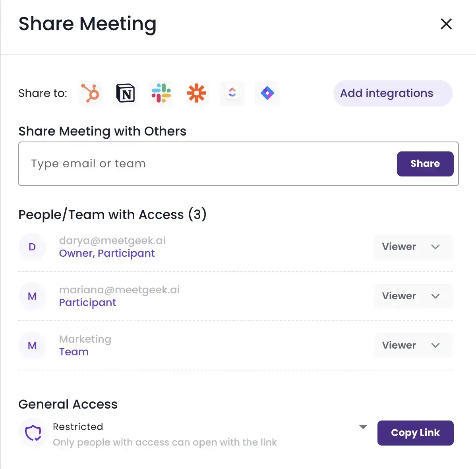Expand the Restricted general access dropdown
Viewport: 476px width, 469px height.
click(362, 426)
